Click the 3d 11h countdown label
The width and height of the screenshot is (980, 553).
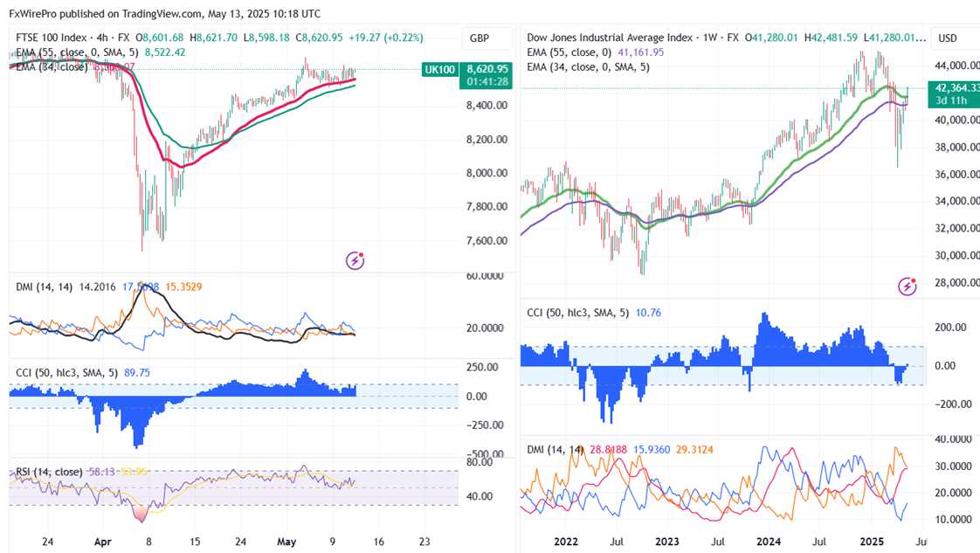[951, 100]
